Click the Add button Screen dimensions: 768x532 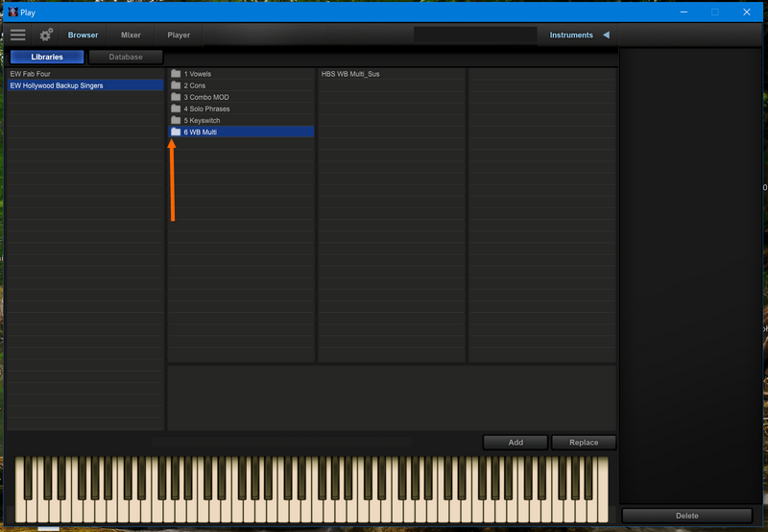point(516,443)
